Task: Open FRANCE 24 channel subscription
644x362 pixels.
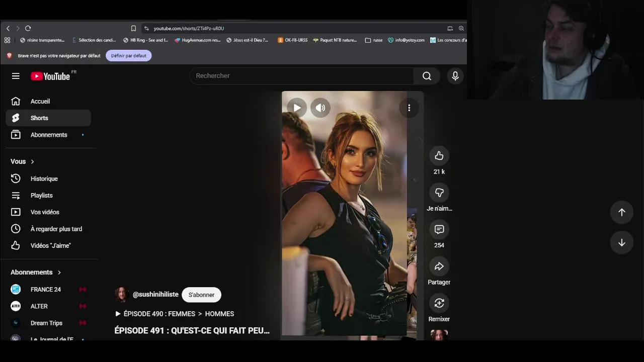Action: (48, 290)
